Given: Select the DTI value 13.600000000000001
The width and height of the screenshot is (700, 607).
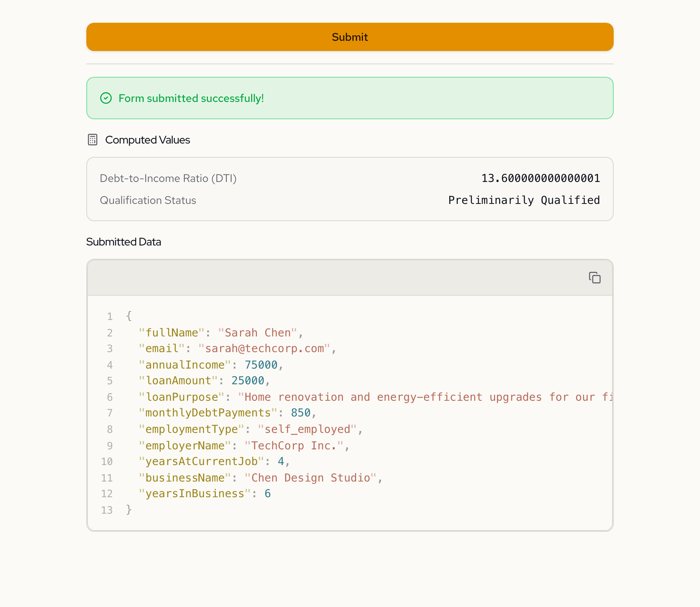Looking at the screenshot, I should (540, 178).
